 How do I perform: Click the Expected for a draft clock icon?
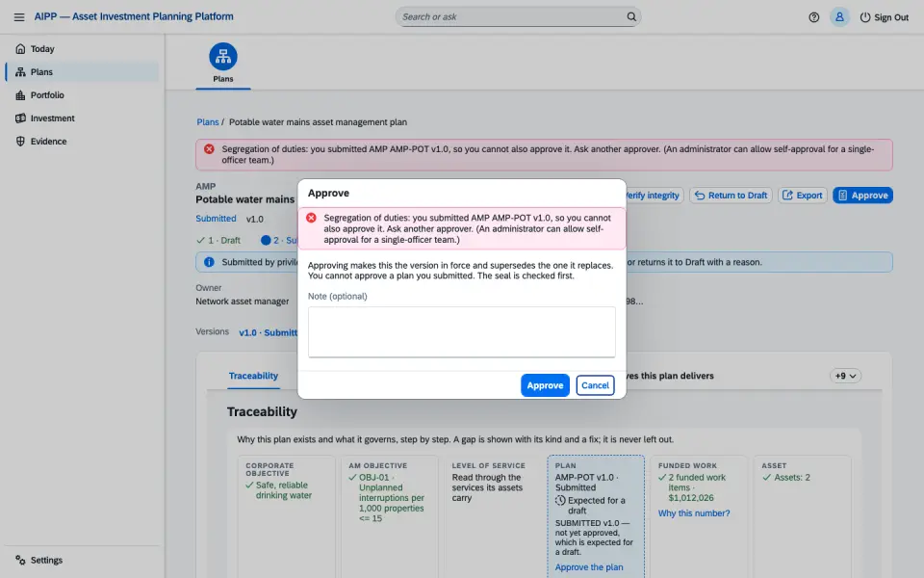[560, 500]
